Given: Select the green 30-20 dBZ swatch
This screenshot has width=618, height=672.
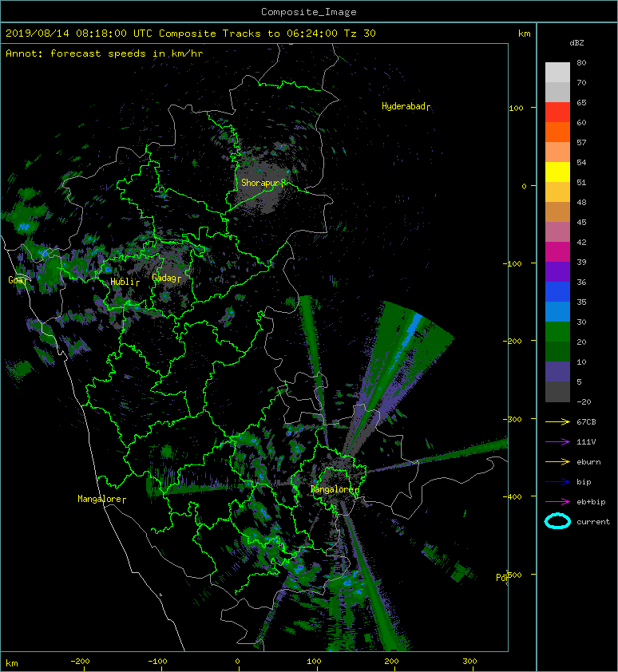Looking at the screenshot, I should 557,331.
